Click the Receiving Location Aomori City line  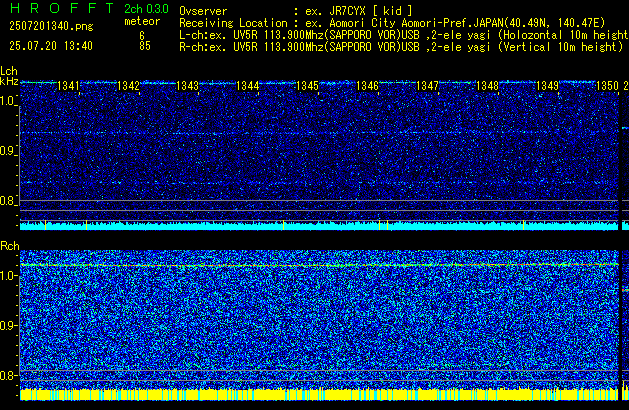pyautogui.click(x=392, y=23)
